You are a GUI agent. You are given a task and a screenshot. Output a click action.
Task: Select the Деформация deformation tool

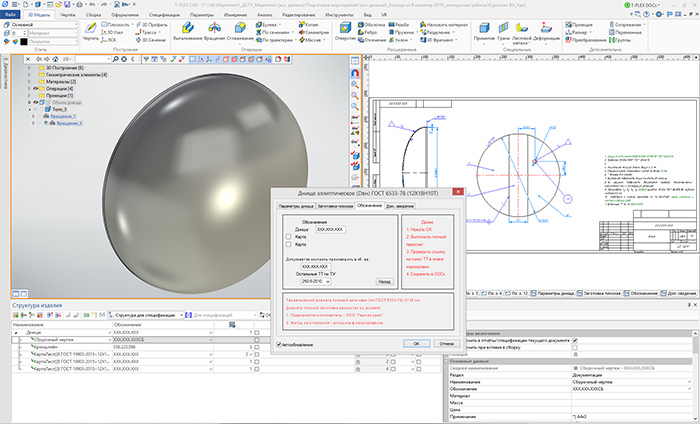pos(546,32)
